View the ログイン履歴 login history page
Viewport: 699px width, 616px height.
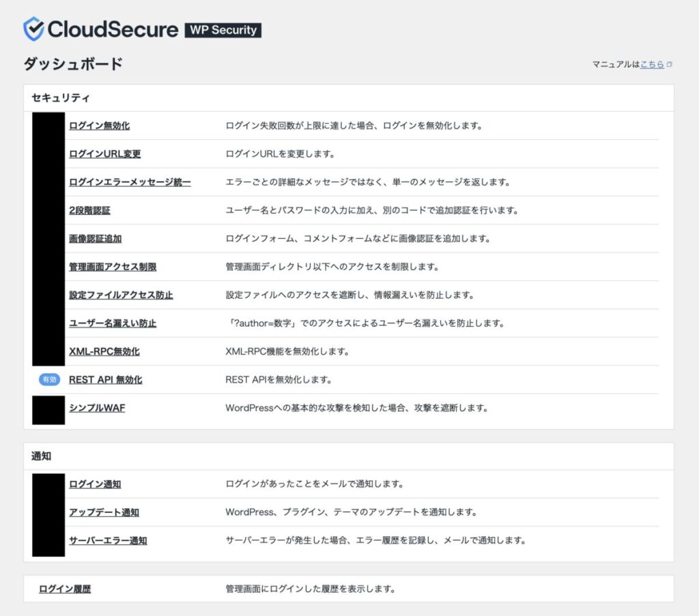[x=63, y=587]
